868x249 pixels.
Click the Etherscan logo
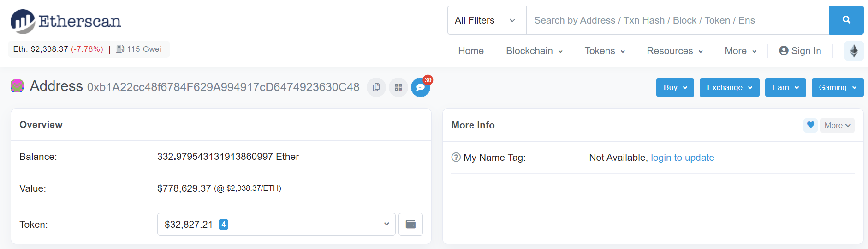(66, 21)
